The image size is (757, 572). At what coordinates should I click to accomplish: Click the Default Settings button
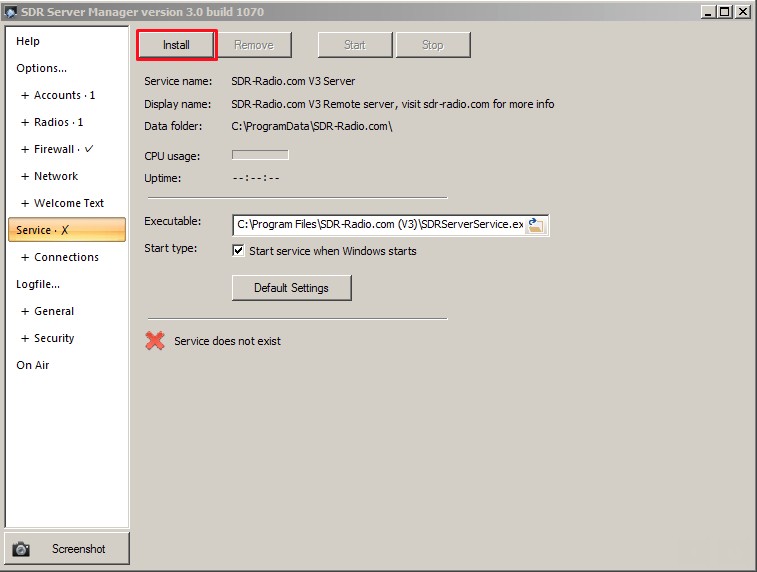292,288
